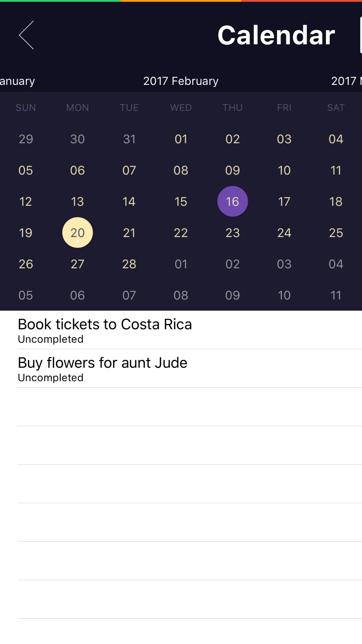Open the Book tickets to Costa Rica task

pyautogui.click(x=105, y=330)
